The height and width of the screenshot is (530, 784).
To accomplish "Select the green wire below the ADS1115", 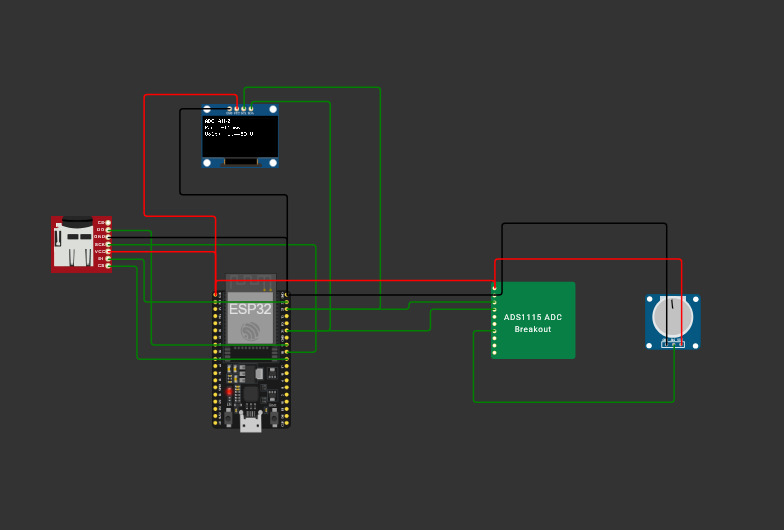I will click(572, 402).
